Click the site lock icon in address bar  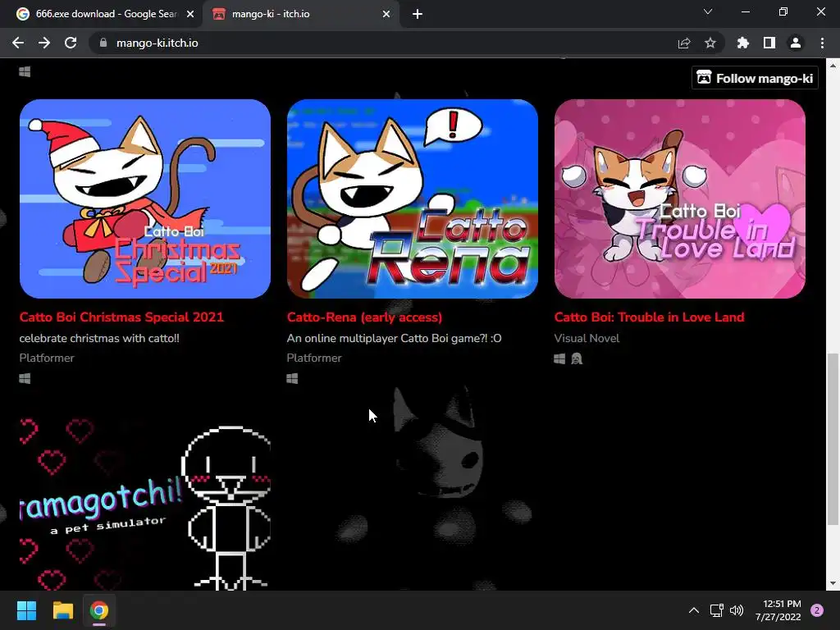click(103, 43)
